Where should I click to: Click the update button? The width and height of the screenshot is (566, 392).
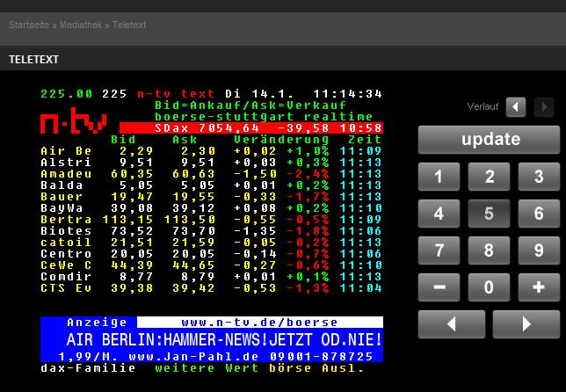click(x=489, y=140)
